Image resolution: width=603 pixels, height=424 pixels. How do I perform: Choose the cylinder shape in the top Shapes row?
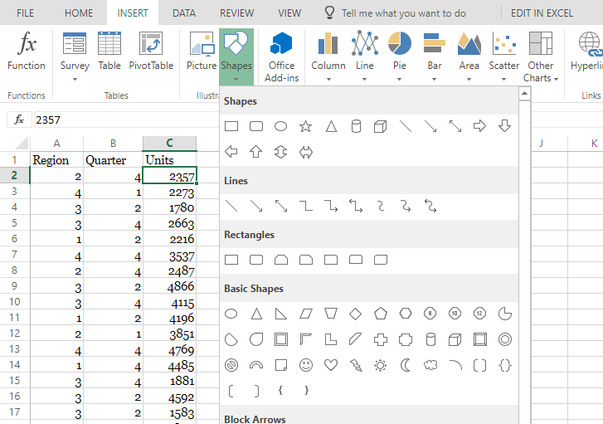356,126
